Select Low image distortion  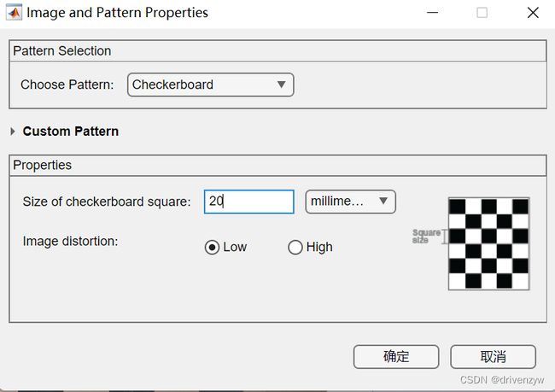coord(212,247)
